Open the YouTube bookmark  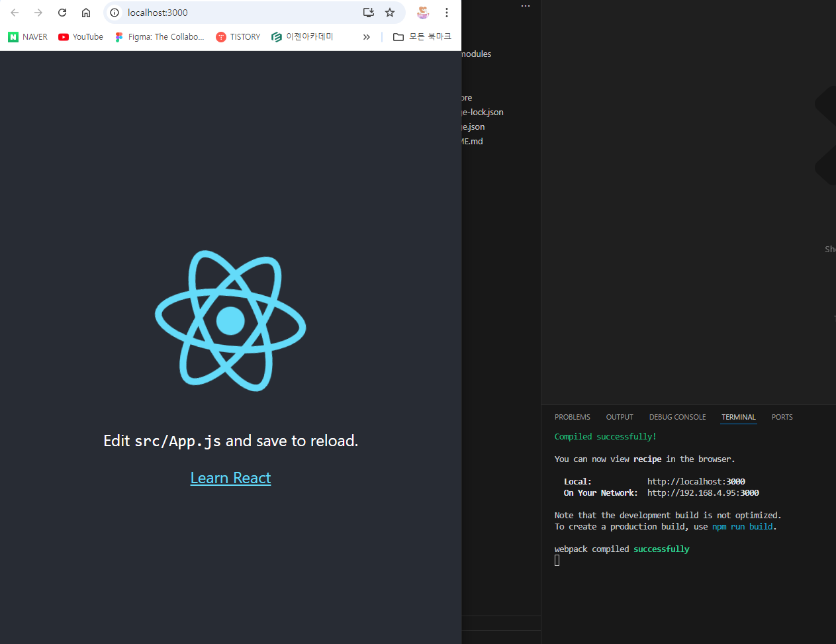point(81,37)
